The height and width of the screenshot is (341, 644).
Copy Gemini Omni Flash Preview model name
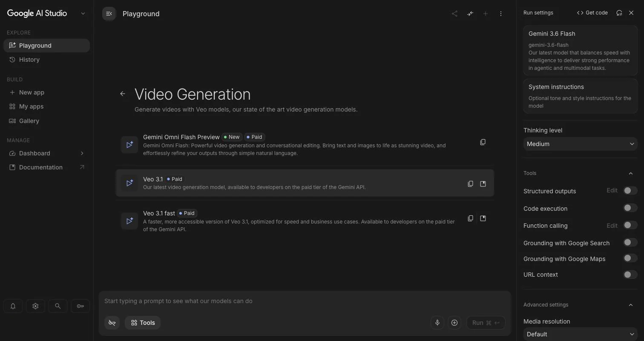483,142
